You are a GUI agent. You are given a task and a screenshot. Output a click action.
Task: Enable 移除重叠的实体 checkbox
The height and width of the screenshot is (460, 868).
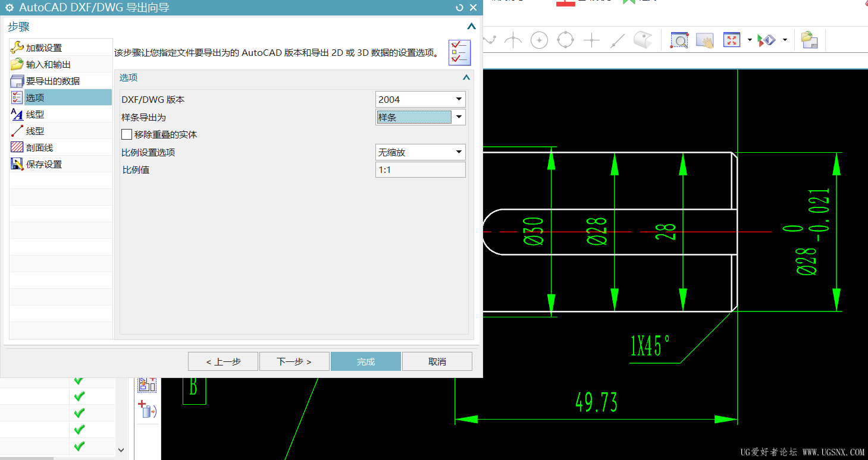pos(127,135)
